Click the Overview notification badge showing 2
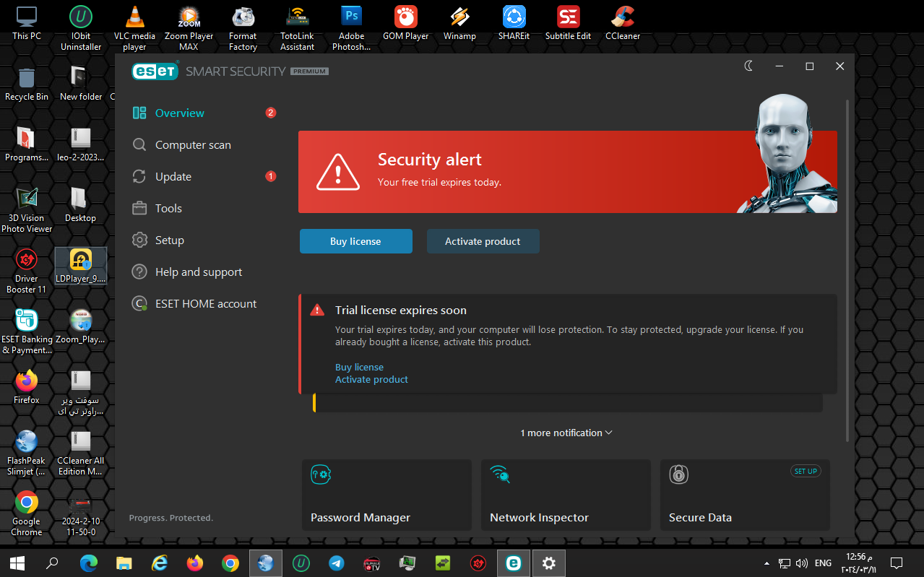924x577 pixels. coord(271,113)
